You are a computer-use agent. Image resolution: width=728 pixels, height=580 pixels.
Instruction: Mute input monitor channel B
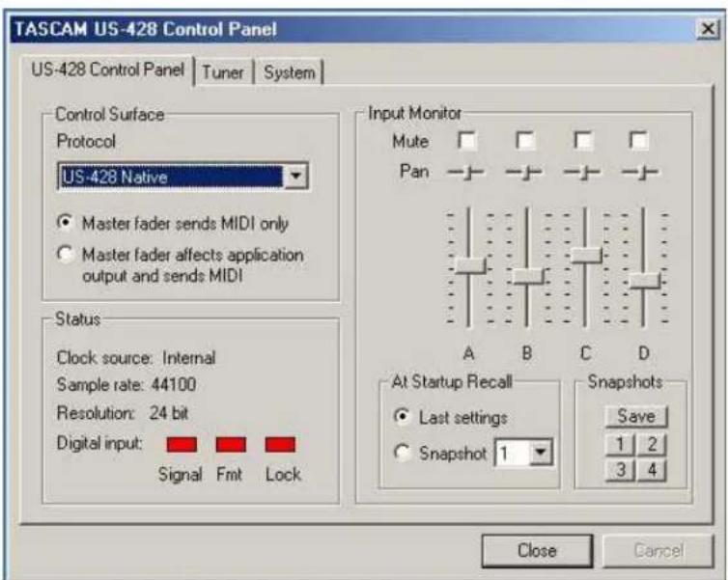(x=524, y=140)
